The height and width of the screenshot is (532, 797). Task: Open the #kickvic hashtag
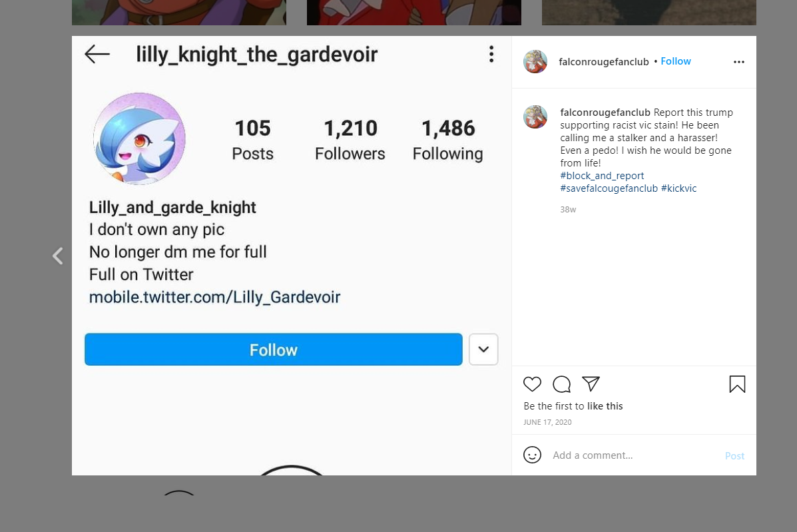click(x=678, y=188)
